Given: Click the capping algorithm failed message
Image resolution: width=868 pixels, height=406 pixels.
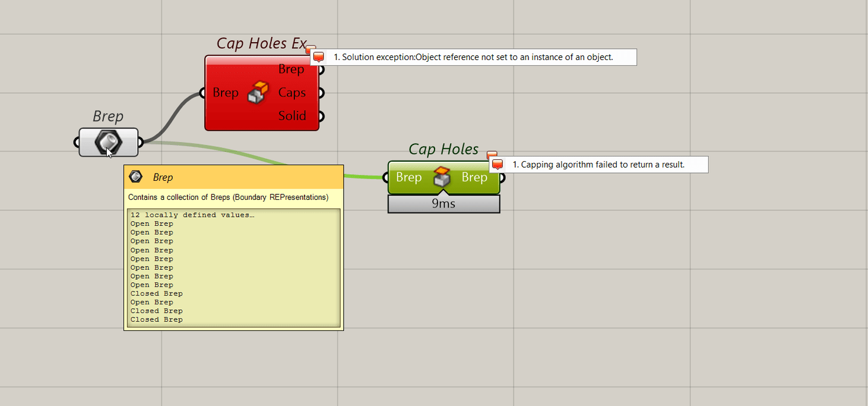Looking at the screenshot, I should pyautogui.click(x=598, y=165).
